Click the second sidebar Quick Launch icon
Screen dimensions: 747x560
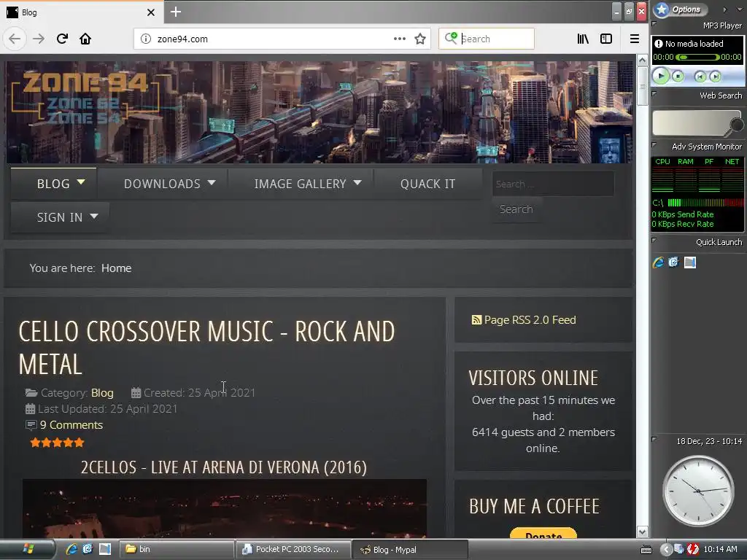point(673,262)
